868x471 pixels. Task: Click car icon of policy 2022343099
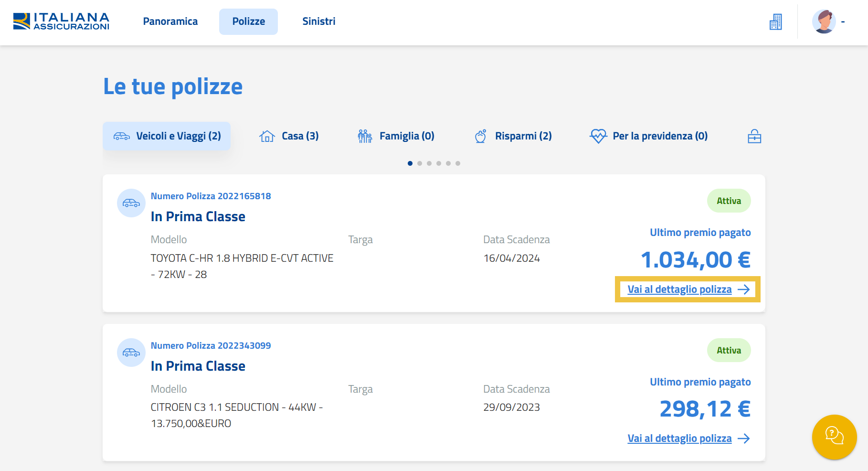pyautogui.click(x=131, y=353)
